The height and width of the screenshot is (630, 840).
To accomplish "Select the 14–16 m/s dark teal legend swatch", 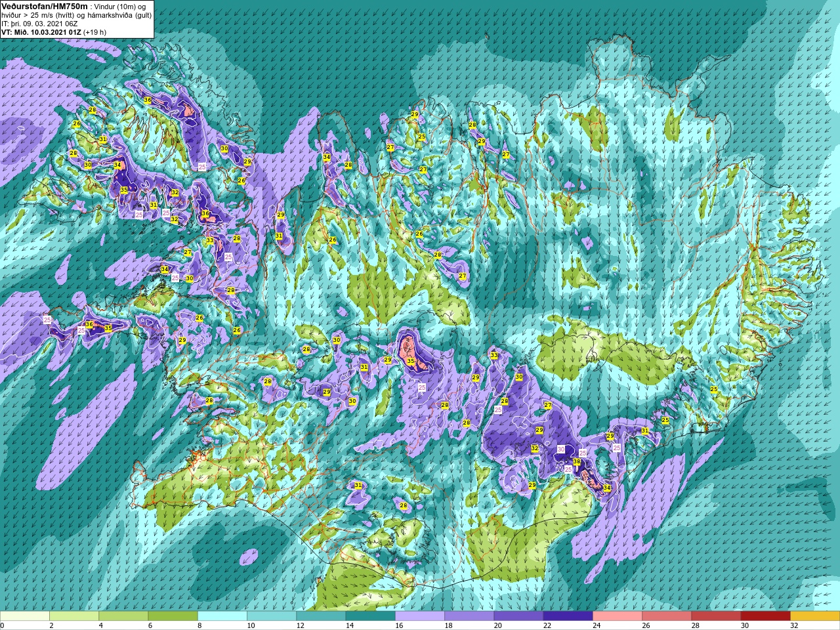I will click(x=371, y=616).
